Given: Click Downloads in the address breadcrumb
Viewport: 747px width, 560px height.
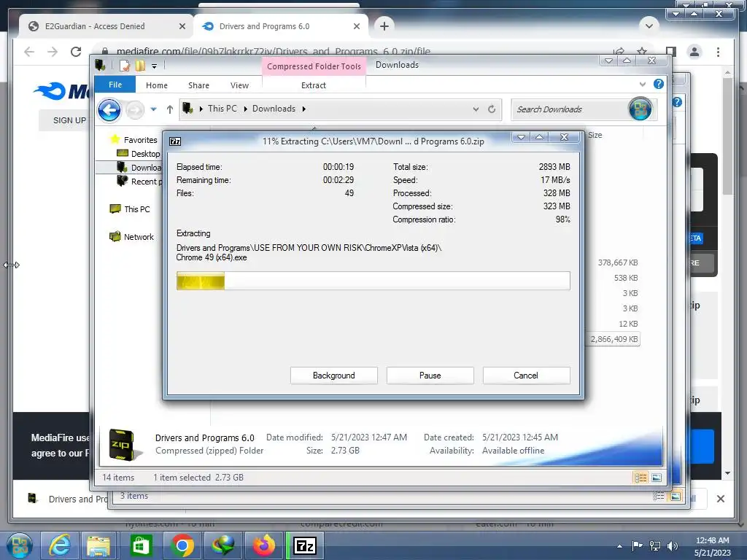Looking at the screenshot, I should [x=274, y=109].
